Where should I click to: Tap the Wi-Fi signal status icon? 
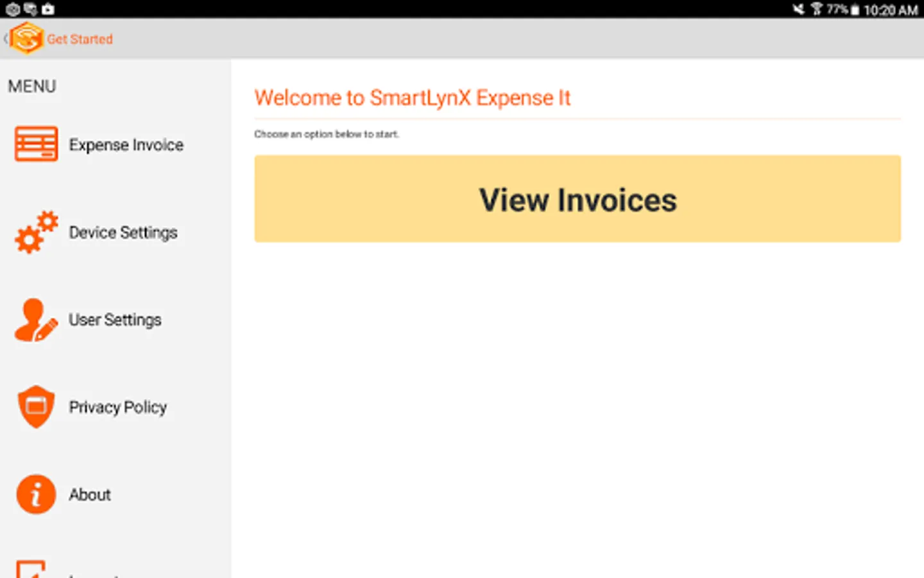(816, 9)
